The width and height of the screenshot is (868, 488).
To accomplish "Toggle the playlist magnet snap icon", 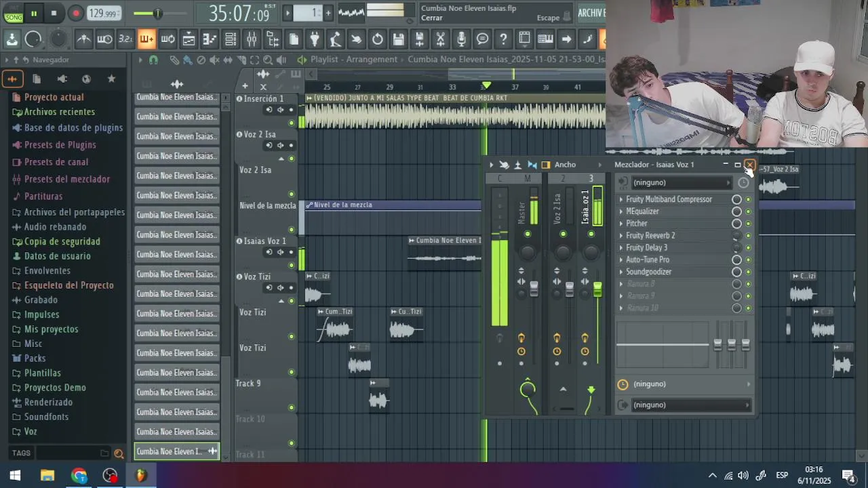I will pos(154,60).
